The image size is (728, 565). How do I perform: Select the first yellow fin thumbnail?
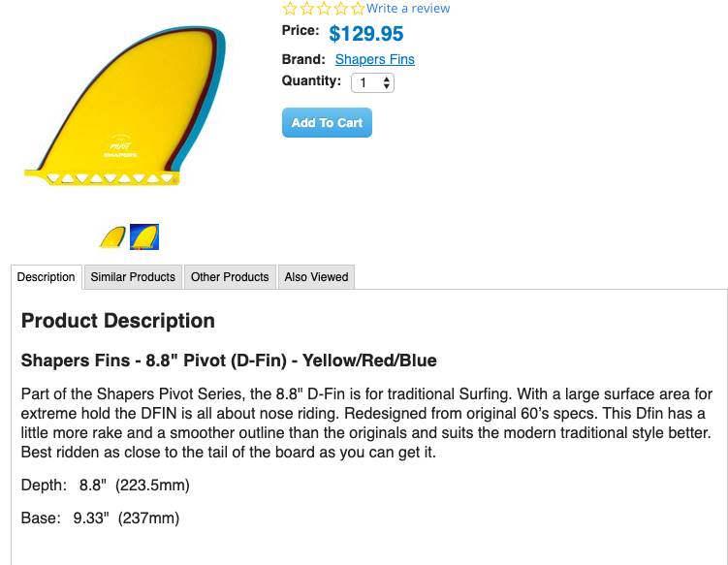click(112, 236)
